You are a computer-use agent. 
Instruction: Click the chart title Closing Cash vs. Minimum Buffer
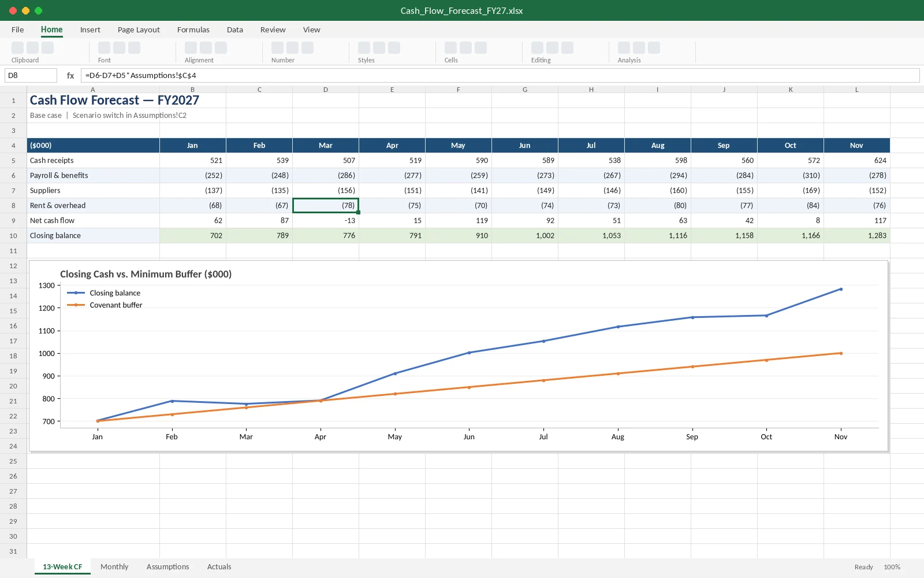(x=146, y=275)
